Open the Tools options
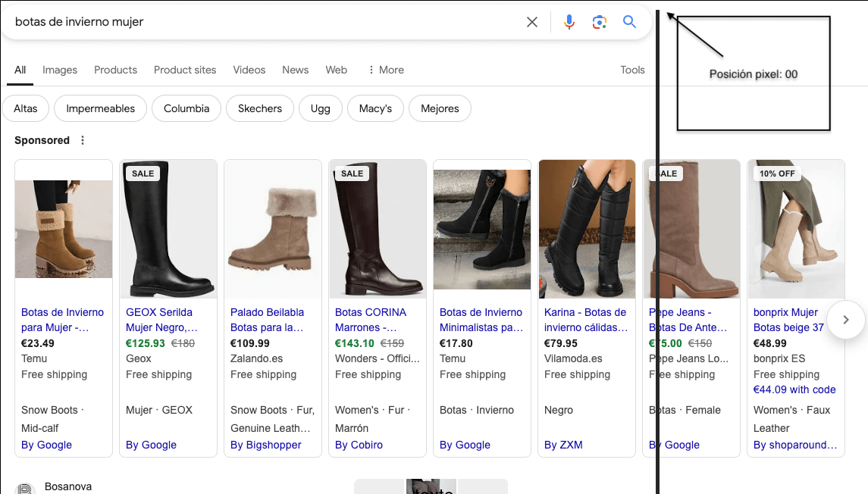This screenshot has width=868, height=494. (632, 70)
